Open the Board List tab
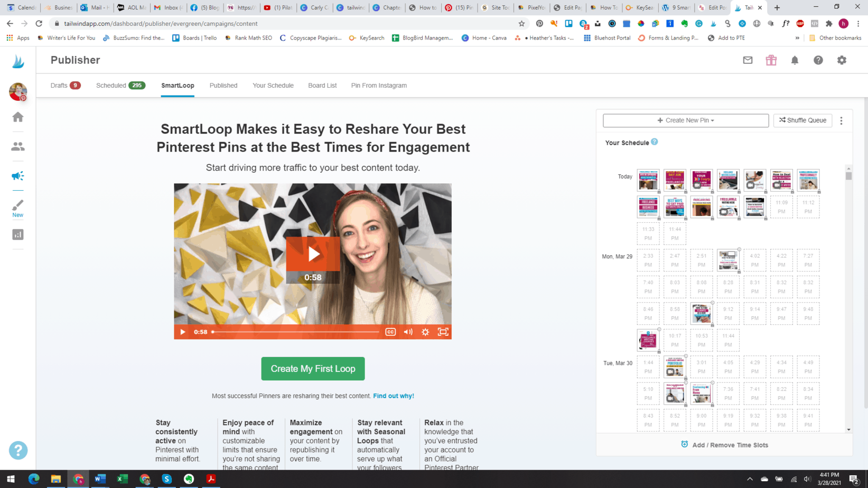The height and width of the screenshot is (488, 868). [x=322, y=86]
